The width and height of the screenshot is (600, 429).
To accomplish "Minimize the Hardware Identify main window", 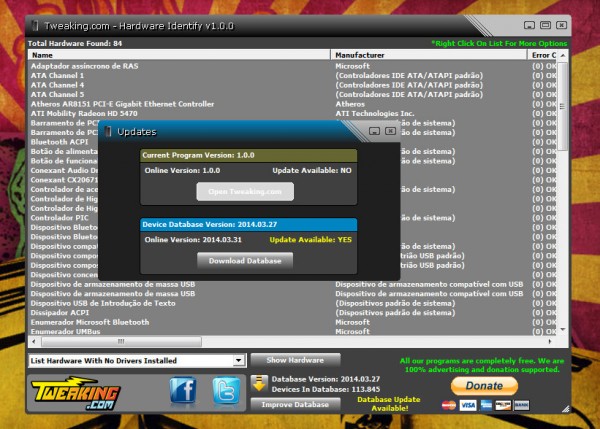I will coord(529,25).
